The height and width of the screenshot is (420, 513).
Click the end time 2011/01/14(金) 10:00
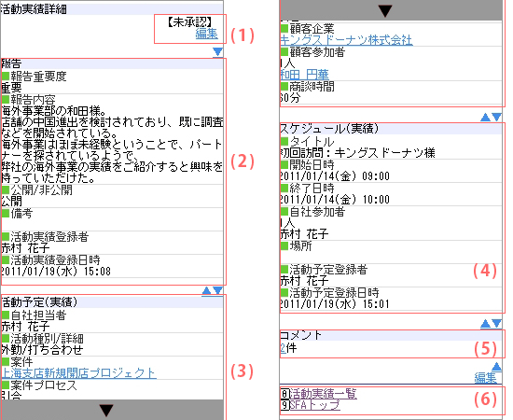(335, 200)
